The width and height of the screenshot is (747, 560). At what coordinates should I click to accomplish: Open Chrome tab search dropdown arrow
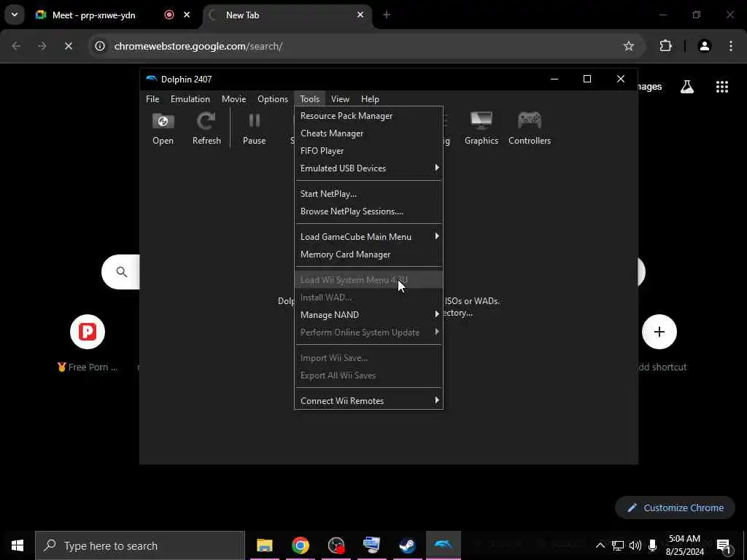(15, 15)
